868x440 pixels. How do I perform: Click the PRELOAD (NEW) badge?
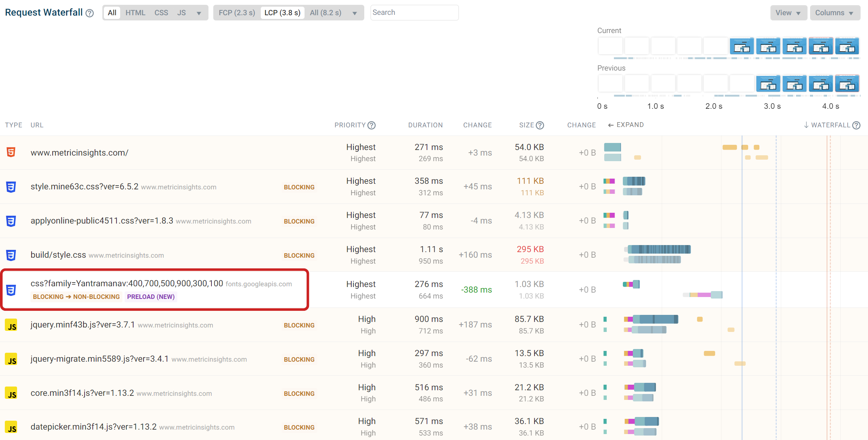click(x=151, y=297)
